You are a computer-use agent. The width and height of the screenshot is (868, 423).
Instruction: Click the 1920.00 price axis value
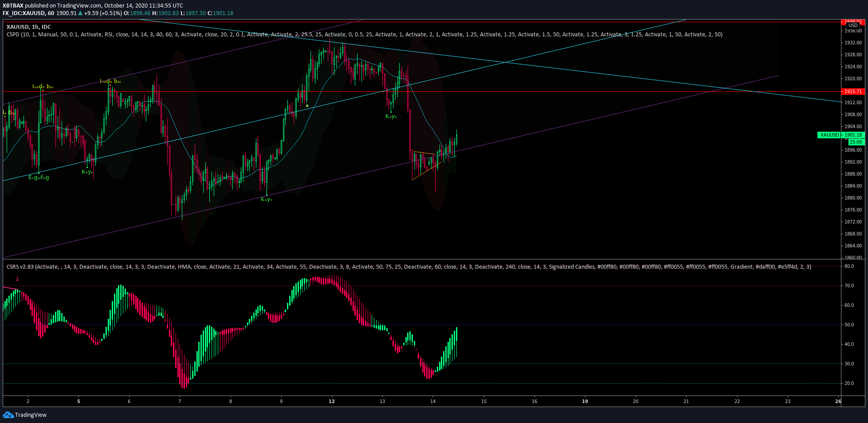[853, 78]
